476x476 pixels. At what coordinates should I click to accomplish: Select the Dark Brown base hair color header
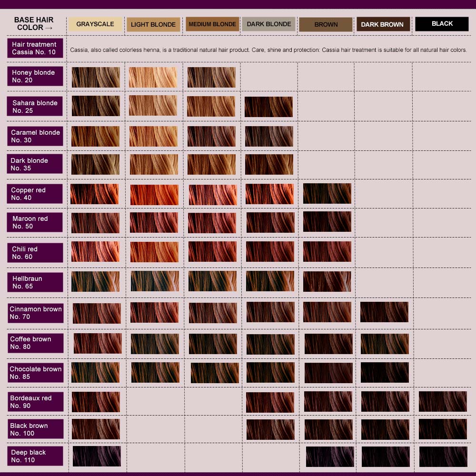(x=383, y=24)
